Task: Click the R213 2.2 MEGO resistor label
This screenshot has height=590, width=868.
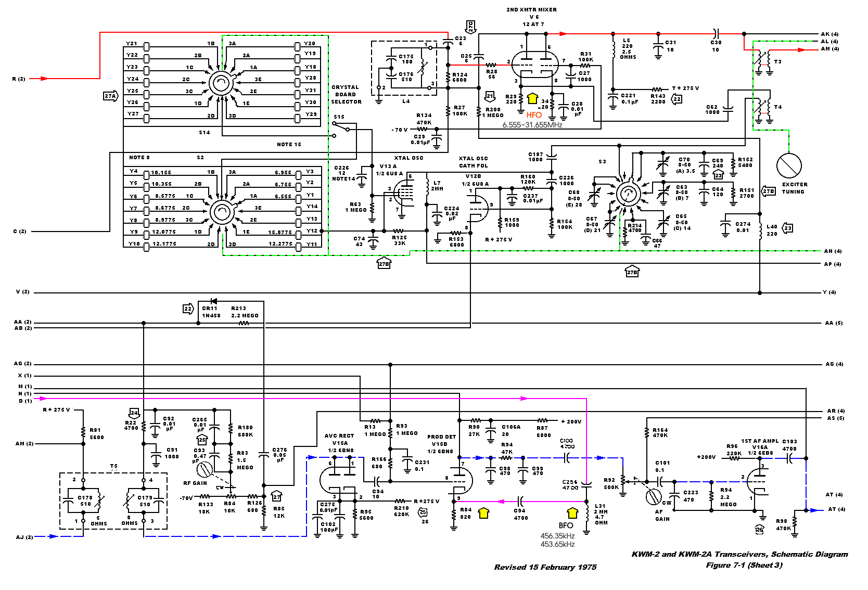Action: (x=245, y=312)
